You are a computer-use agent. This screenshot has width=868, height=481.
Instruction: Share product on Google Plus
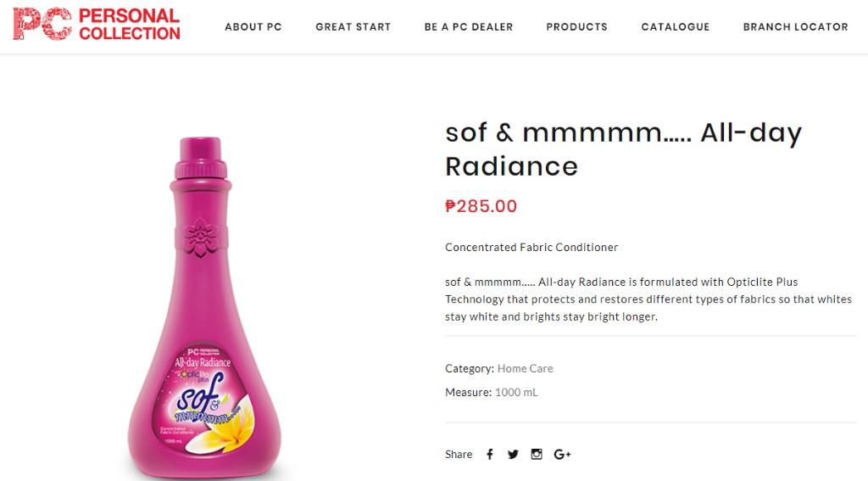point(562,455)
